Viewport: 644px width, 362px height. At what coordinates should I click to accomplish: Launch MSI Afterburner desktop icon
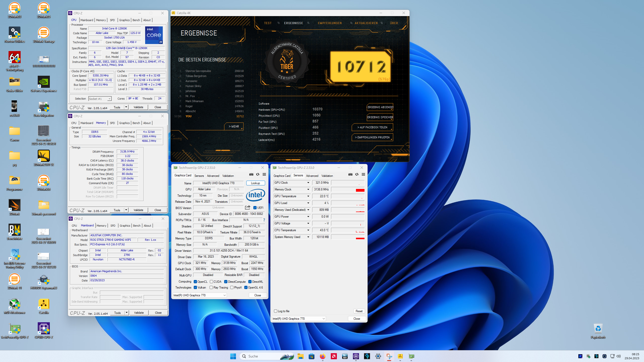[14, 306]
